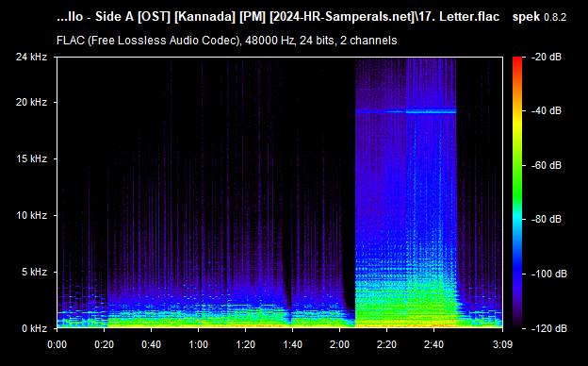
Task: Click the -60 dB green scale level
Action: click(x=517, y=165)
